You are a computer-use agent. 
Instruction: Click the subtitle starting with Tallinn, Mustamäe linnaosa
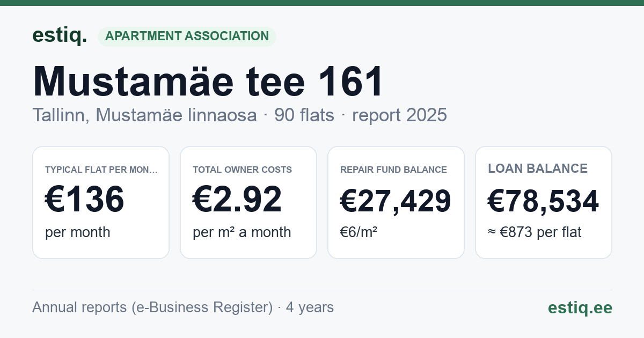(239, 115)
